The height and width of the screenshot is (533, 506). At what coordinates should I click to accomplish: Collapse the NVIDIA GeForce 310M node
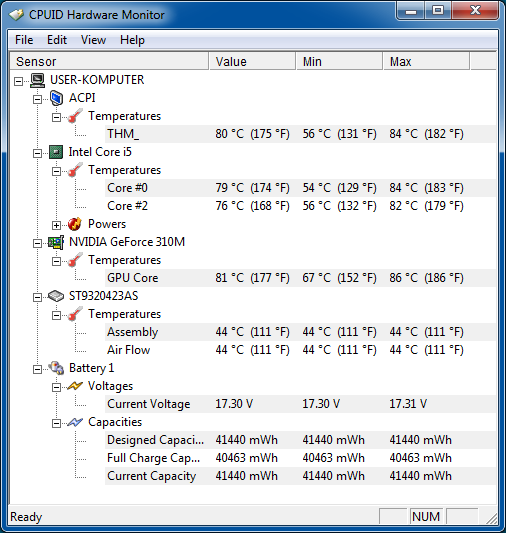(37, 243)
